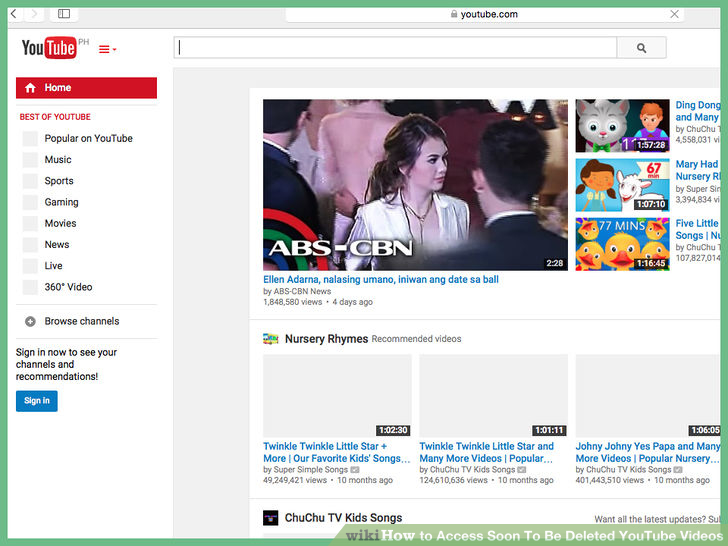Click the 360° Video icon placeholder
The image size is (728, 546).
30,287
